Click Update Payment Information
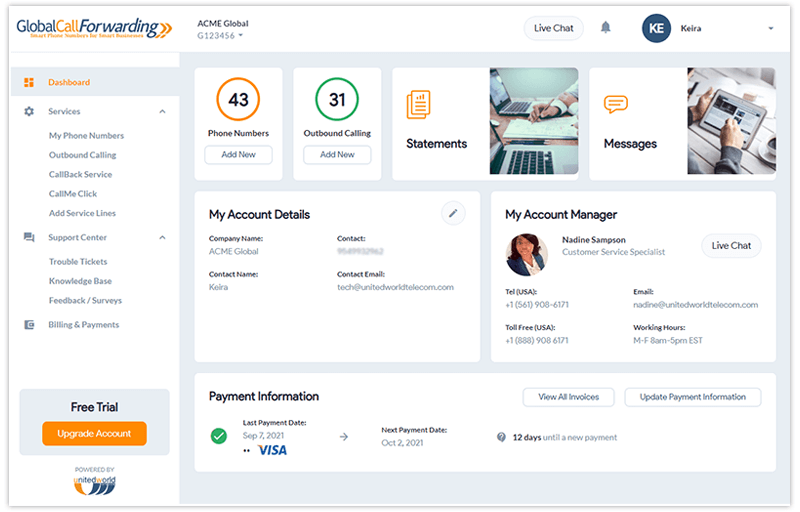The height and width of the screenshot is (512, 800). 693,397
